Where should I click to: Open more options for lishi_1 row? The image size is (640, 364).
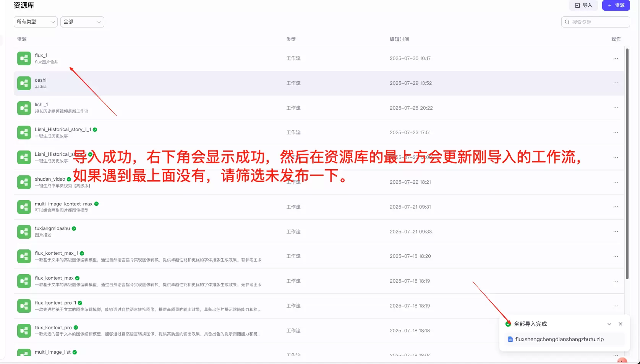pyautogui.click(x=615, y=108)
